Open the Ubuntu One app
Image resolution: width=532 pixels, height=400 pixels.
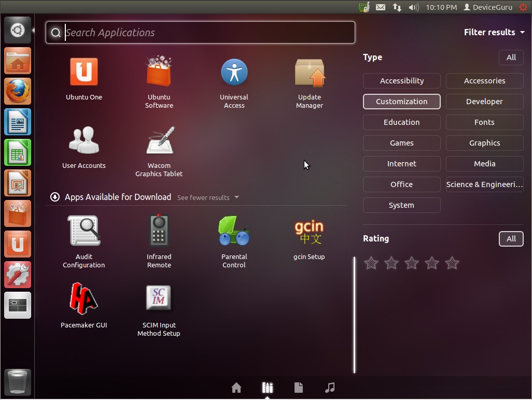click(84, 79)
